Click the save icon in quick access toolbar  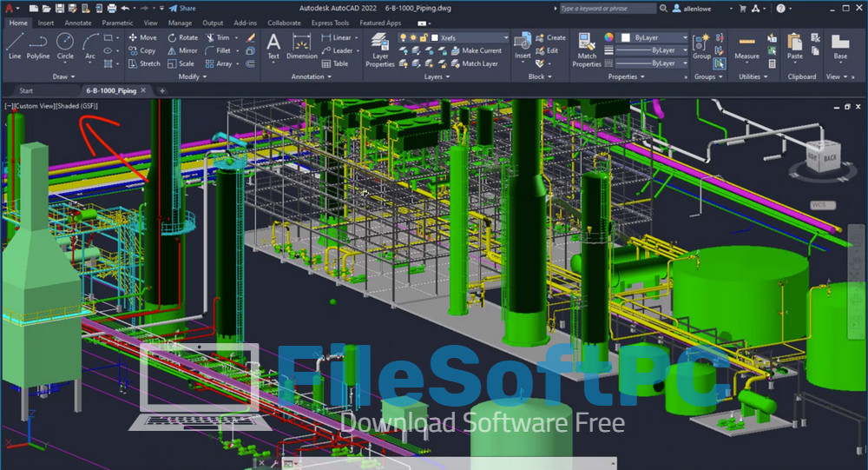tap(59, 9)
